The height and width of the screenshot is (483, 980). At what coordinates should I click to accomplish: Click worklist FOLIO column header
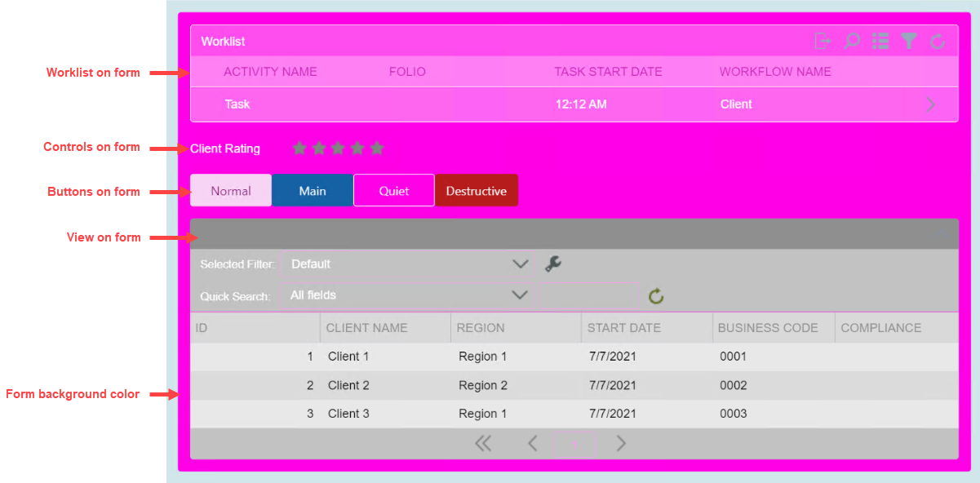coord(407,71)
